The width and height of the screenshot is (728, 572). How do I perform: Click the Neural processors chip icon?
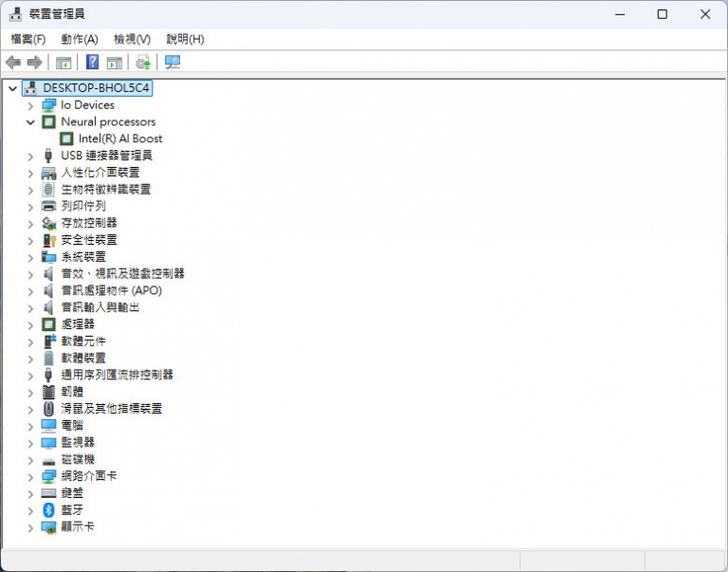click(48, 121)
